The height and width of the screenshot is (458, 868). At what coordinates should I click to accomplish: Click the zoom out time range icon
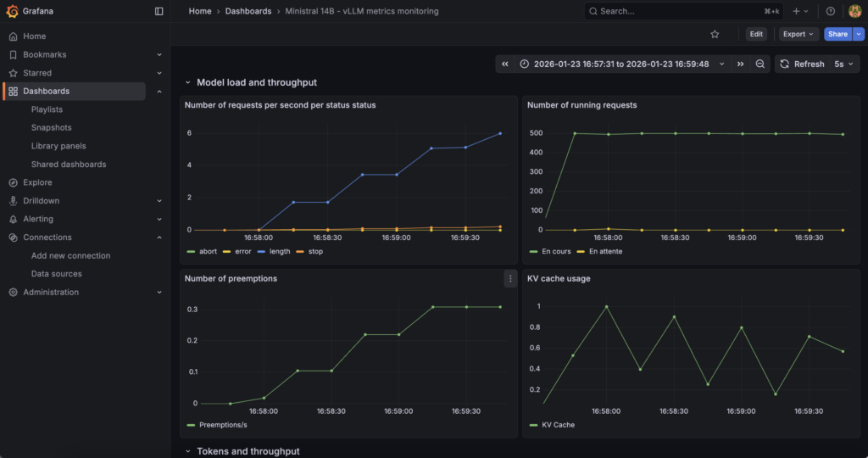[x=760, y=64]
